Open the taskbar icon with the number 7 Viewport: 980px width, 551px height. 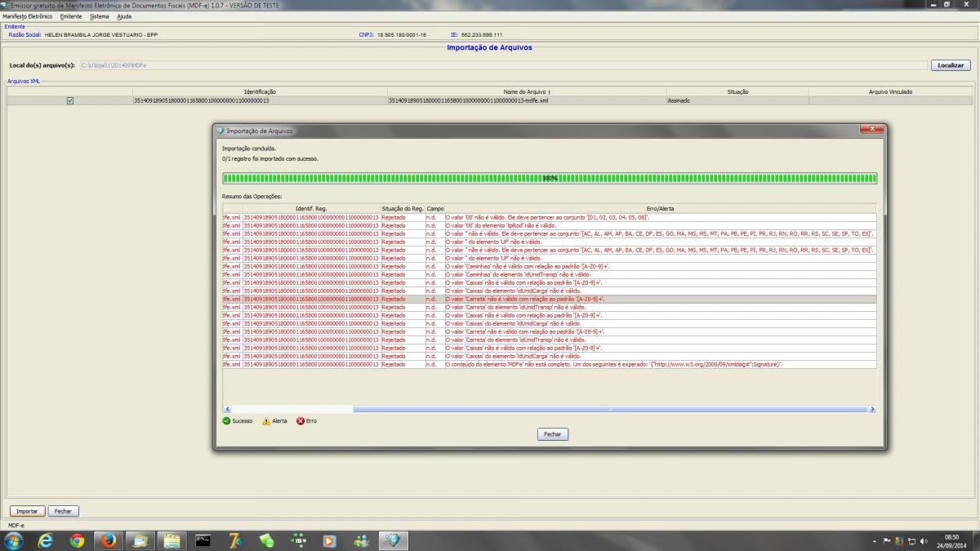(x=235, y=540)
